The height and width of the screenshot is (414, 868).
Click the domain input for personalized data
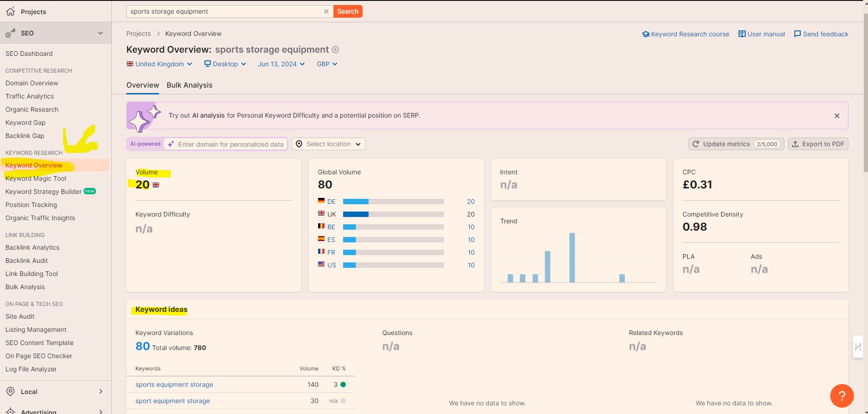(x=230, y=144)
